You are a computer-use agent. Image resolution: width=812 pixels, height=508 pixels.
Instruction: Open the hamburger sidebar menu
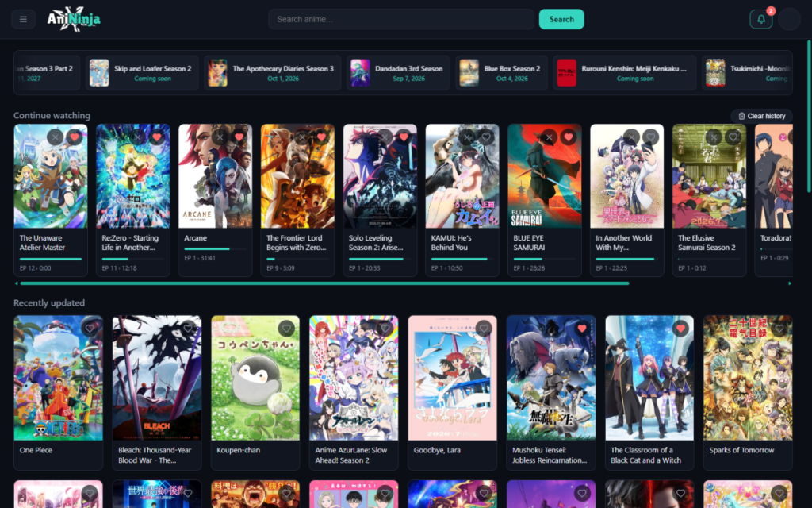[23, 19]
